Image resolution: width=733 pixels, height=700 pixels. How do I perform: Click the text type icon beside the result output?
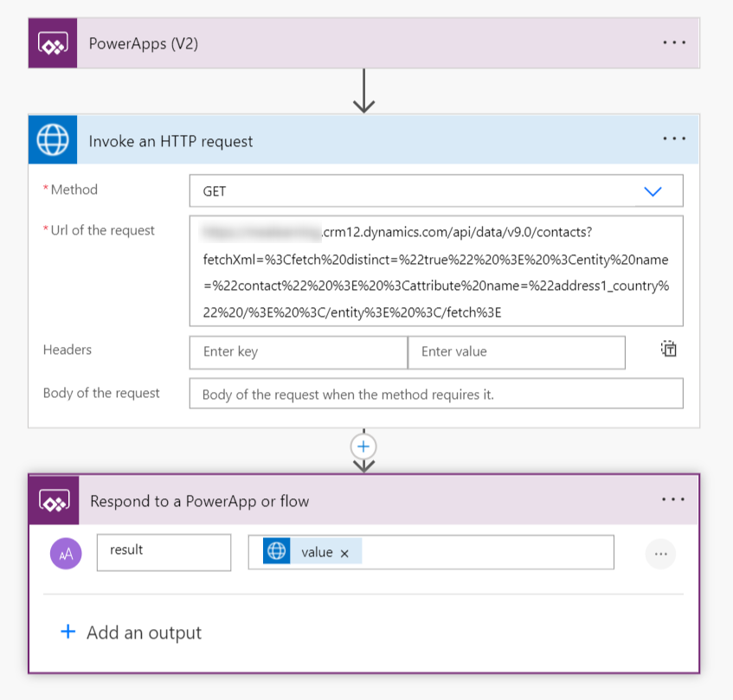click(x=65, y=552)
